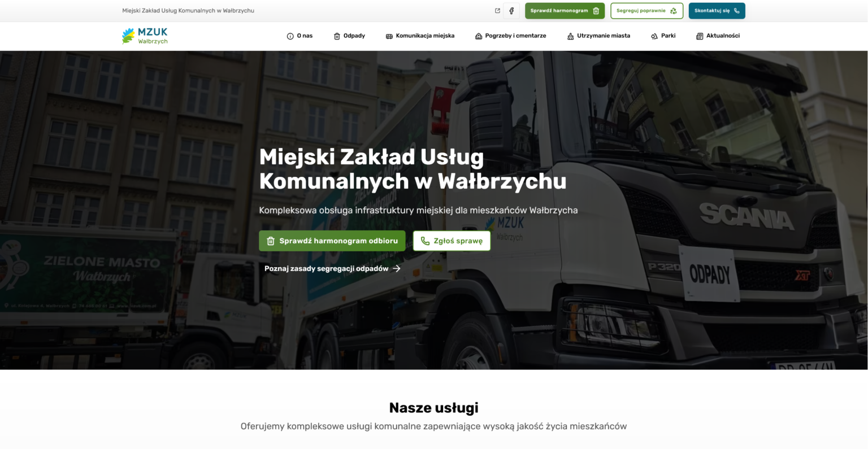Viewport: 868px width, 449px height.
Task: Click the trash bin icon beside Odpady
Action: [x=337, y=36]
